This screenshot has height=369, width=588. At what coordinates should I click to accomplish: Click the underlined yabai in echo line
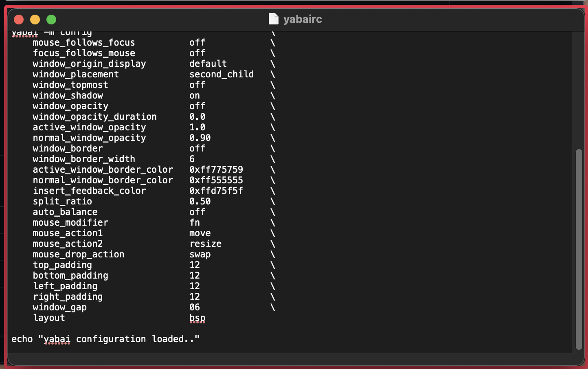(57, 339)
